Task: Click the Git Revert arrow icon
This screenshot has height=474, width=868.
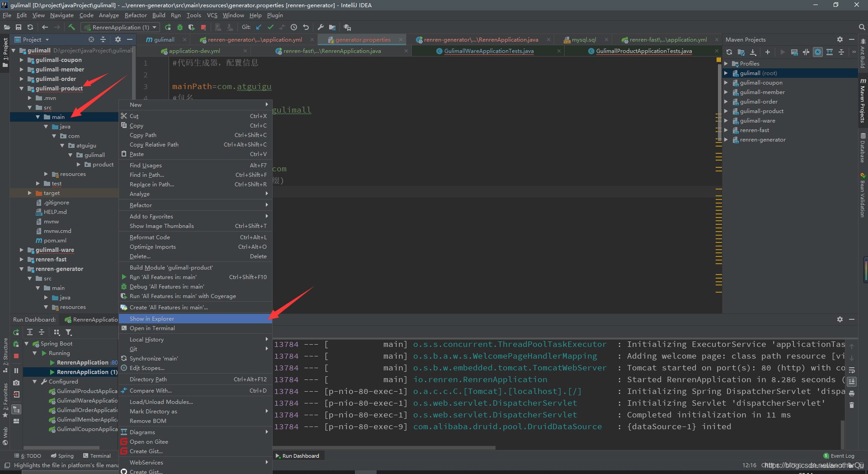Action: (306, 27)
